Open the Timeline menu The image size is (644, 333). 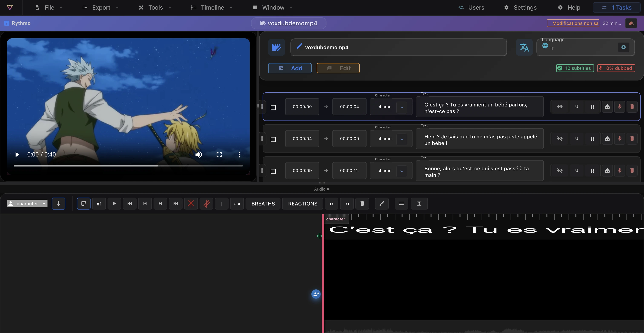tap(212, 7)
